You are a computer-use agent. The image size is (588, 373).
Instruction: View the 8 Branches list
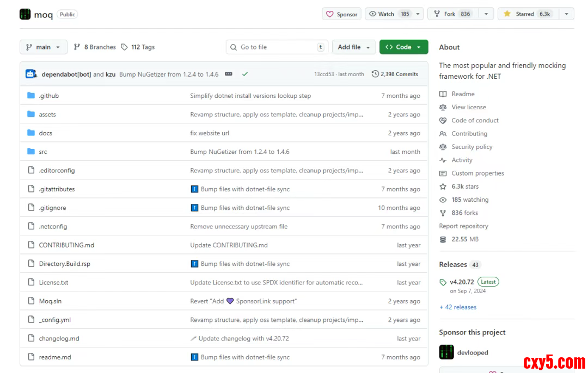pos(95,47)
